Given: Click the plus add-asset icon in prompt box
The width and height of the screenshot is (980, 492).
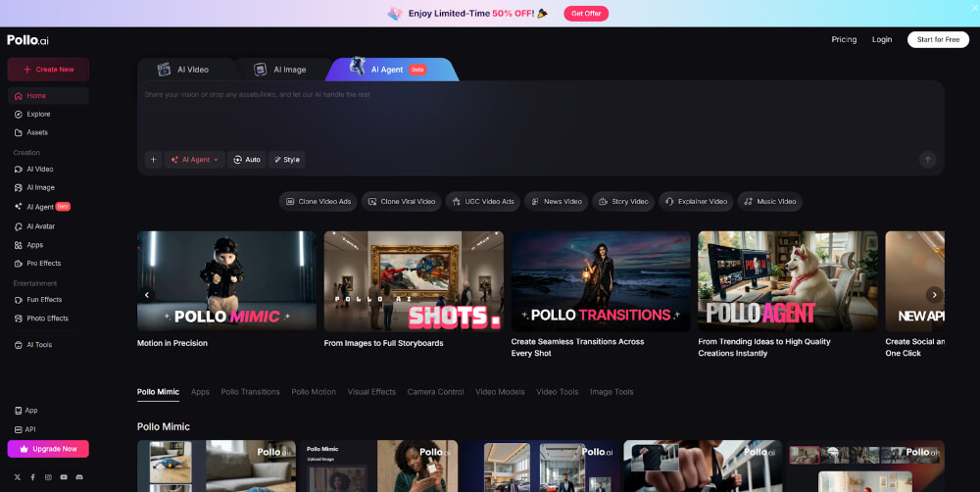Looking at the screenshot, I should pos(153,160).
